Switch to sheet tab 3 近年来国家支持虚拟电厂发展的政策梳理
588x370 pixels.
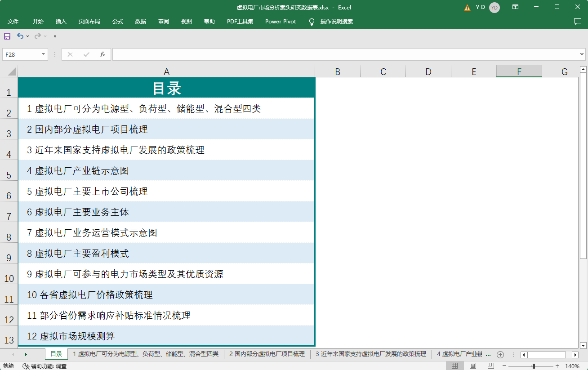[x=371, y=354]
